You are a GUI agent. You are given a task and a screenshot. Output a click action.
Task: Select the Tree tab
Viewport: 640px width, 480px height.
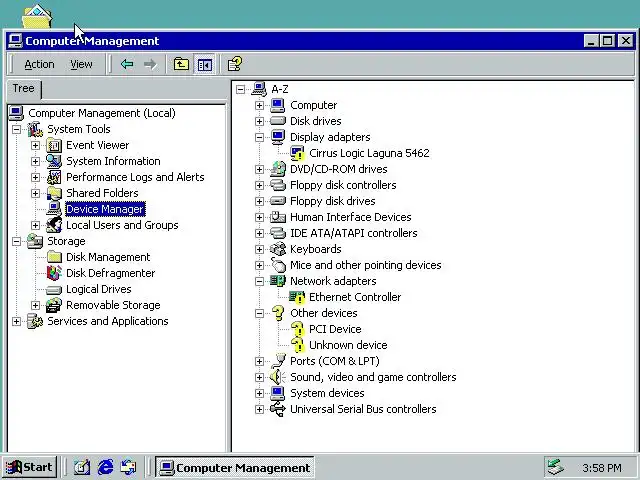(x=24, y=89)
